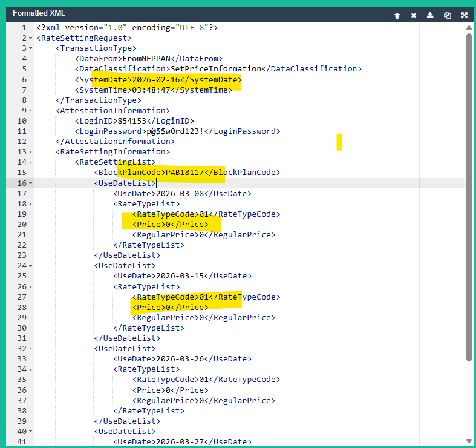Download the formatted XML file

tap(431, 15)
